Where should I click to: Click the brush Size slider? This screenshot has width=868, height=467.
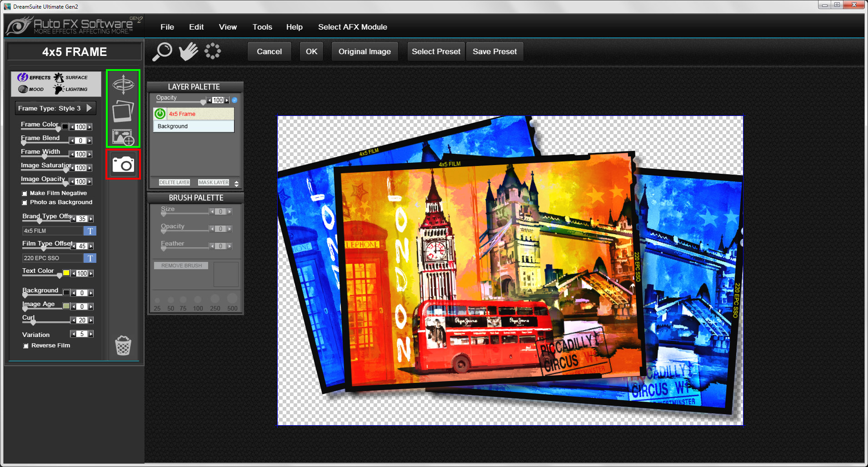click(185, 213)
